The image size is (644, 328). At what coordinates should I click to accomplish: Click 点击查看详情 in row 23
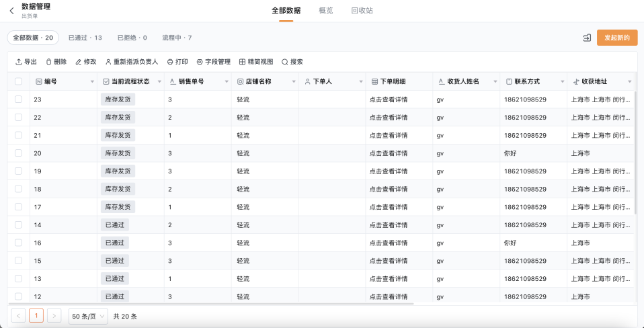(389, 99)
